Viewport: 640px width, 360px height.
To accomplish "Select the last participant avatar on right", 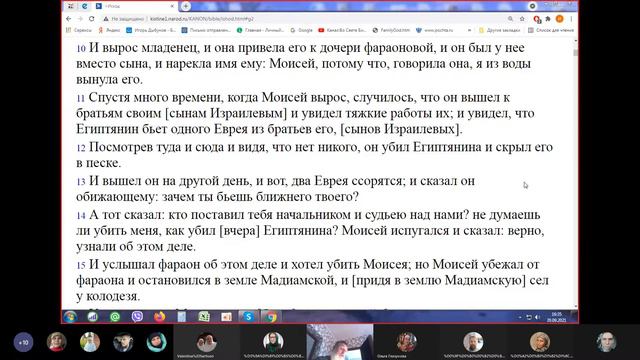I will point(607,342).
